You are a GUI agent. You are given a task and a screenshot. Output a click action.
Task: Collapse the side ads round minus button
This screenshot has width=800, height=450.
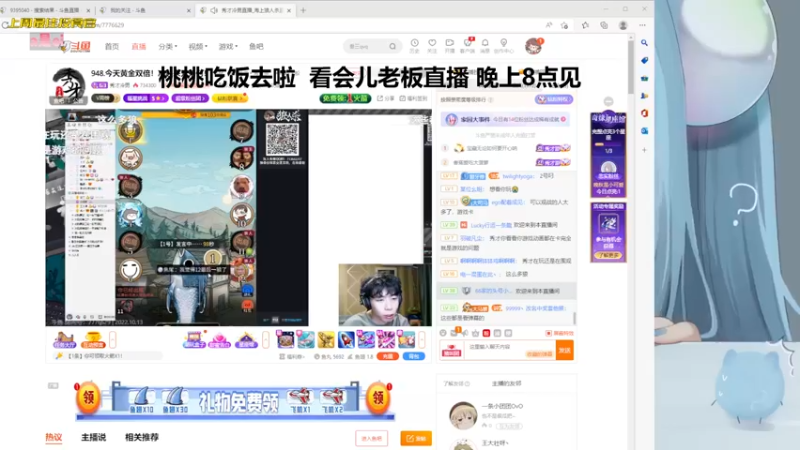pyautogui.click(x=608, y=102)
